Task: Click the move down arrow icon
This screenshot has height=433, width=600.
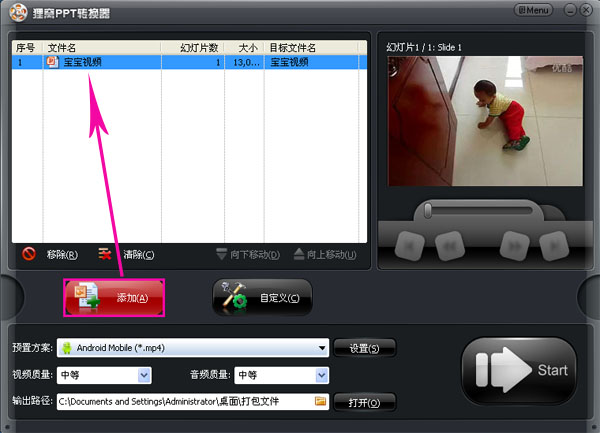Action: (222, 254)
